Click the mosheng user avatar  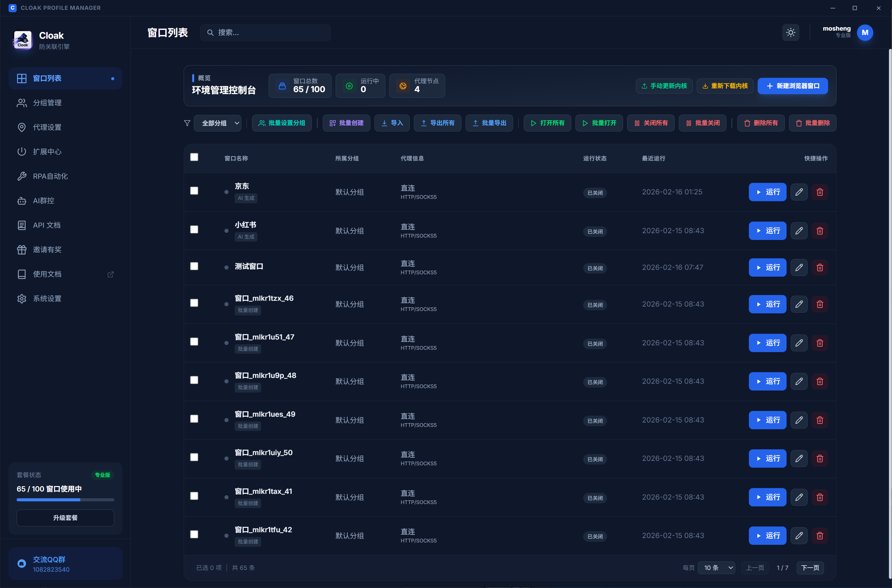[x=864, y=33]
